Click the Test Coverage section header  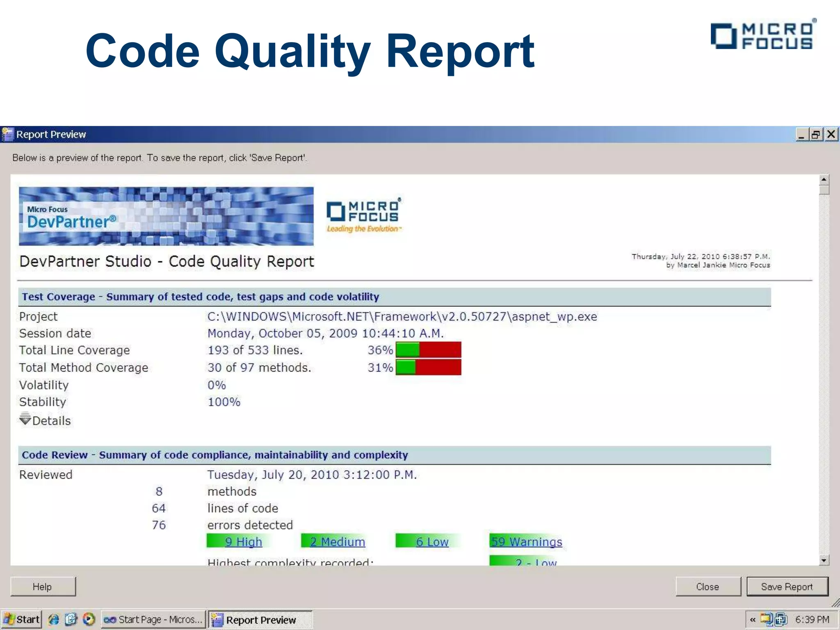pyautogui.click(x=395, y=297)
